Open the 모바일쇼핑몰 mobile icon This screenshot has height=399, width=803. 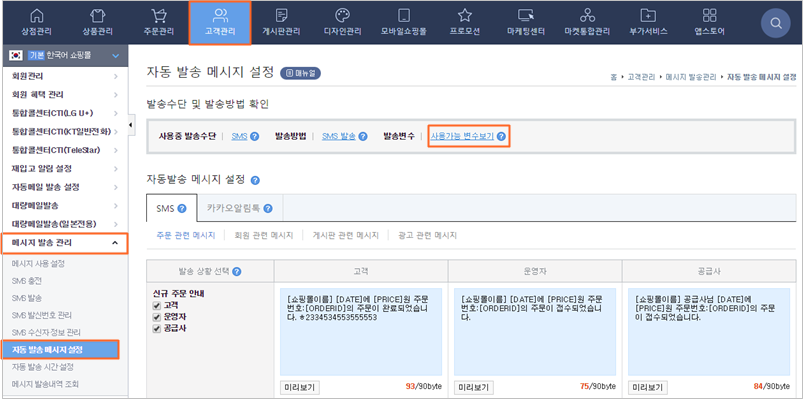click(404, 15)
